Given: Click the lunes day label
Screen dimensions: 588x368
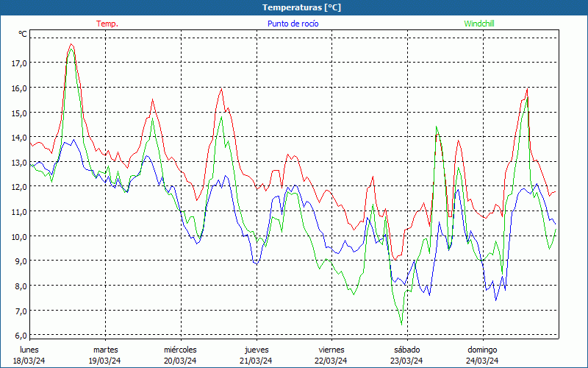Looking at the screenshot, I should click(x=29, y=350).
